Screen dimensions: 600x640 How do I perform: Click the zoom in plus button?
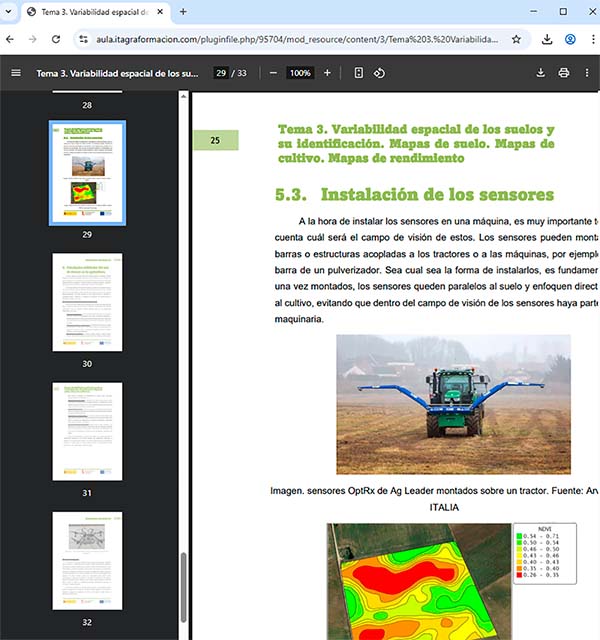327,73
